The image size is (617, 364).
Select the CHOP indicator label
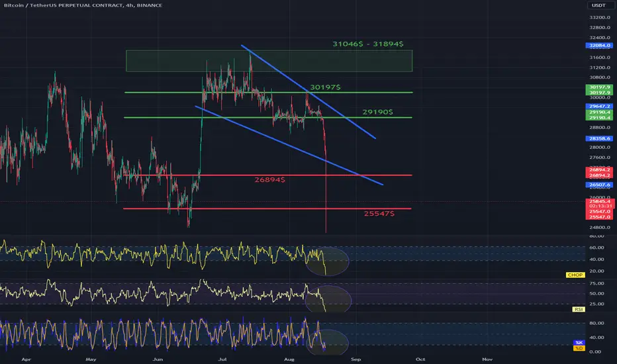click(575, 275)
